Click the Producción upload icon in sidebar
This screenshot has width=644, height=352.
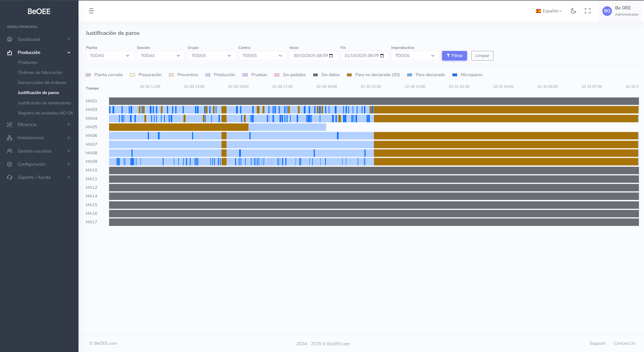point(9,52)
